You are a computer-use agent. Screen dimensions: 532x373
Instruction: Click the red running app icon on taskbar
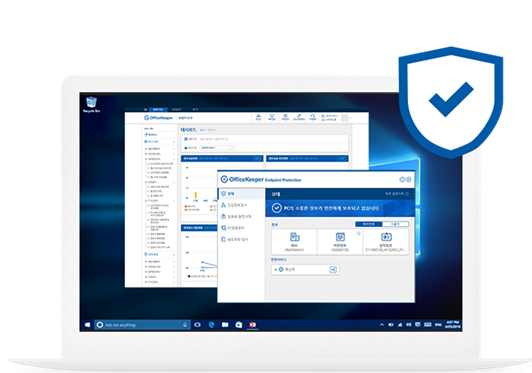(x=252, y=325)
